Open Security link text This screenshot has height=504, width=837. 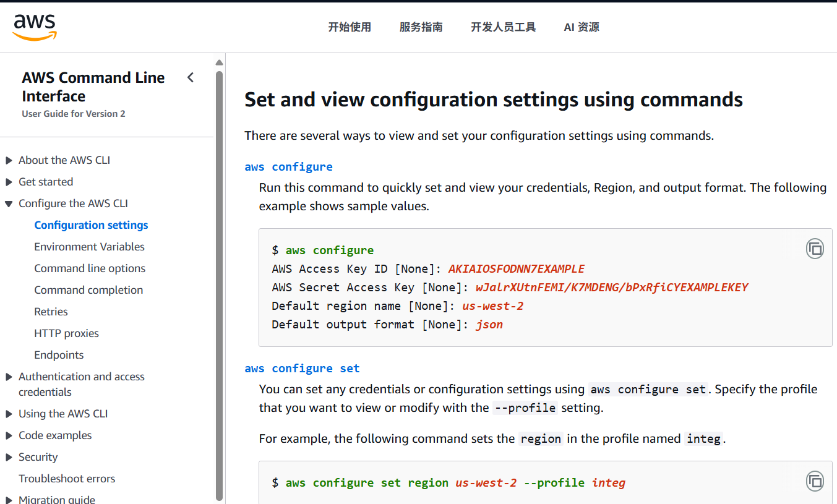click(x=38, y=457)
